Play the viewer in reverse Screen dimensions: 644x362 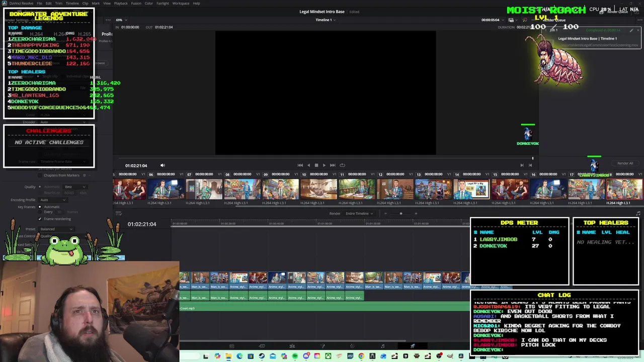point(308,165)
